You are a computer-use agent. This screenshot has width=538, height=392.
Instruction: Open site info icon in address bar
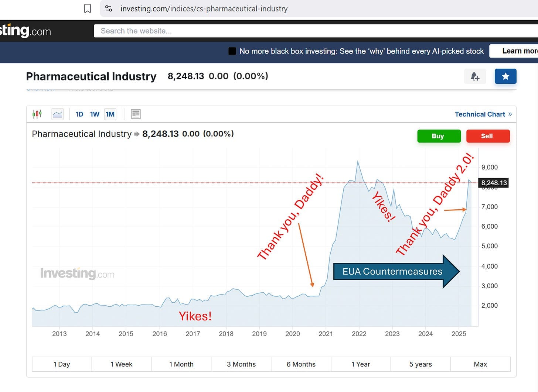point(109,8)
